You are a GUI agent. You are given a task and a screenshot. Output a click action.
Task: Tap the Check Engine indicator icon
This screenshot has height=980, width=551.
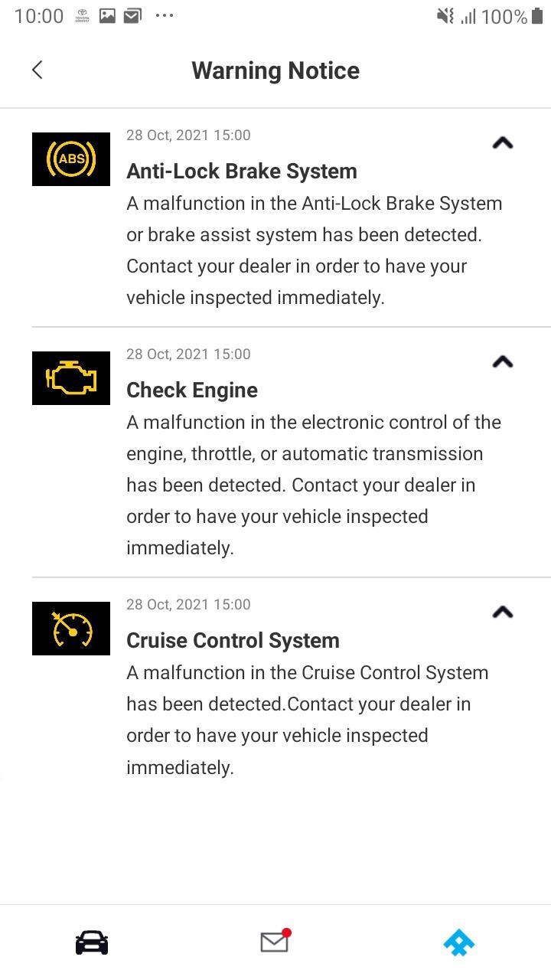click(70, 377)
